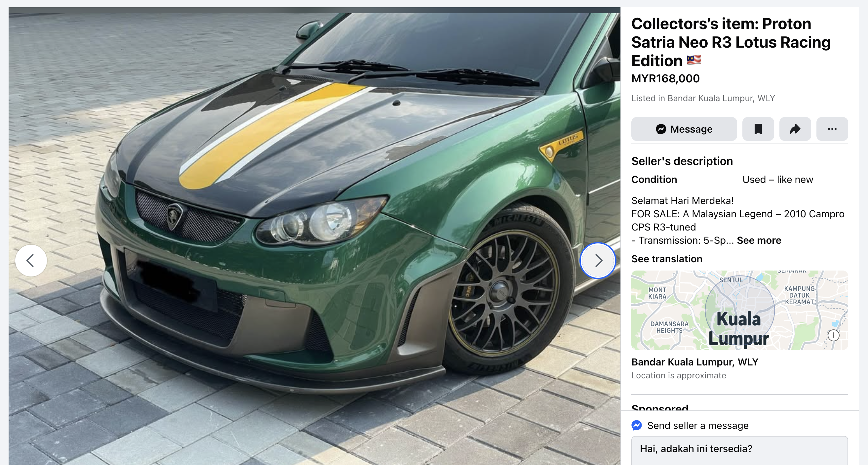Click the Messenger logo inside Message button
Image resolution: width=868 pixels, height=465 pixels.
click(661, 129)
